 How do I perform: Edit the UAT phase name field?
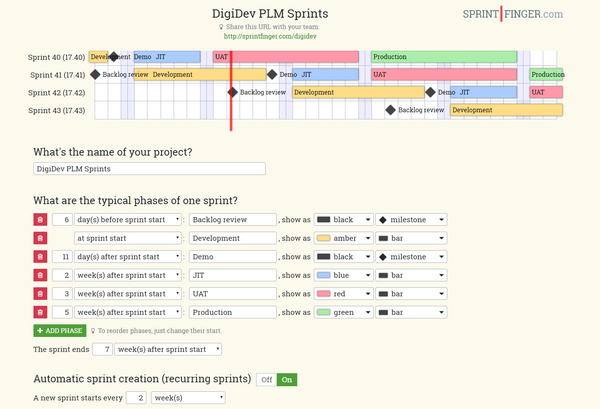[x=233, y=294]
